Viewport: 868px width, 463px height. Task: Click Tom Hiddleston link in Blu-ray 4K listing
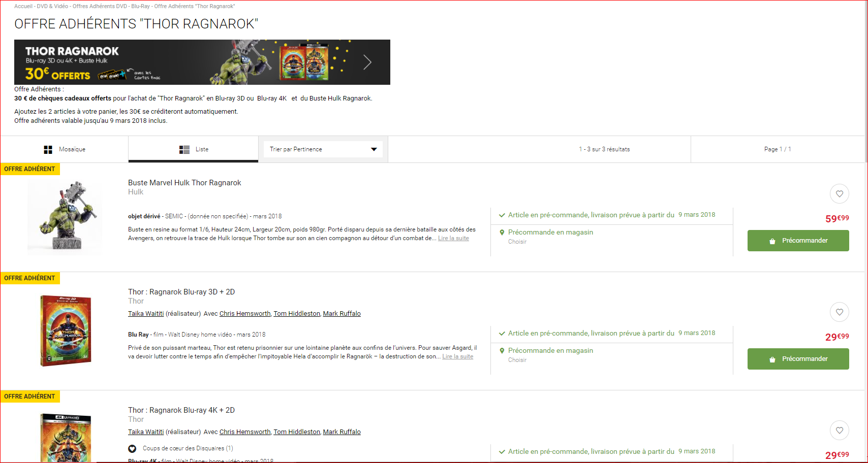[297, 432]
